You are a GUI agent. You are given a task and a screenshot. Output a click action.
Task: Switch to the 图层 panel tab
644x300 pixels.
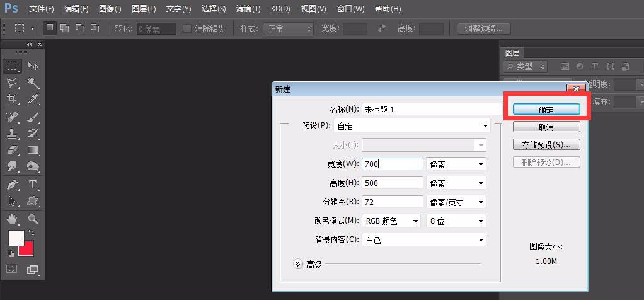[x=512, y=53]
